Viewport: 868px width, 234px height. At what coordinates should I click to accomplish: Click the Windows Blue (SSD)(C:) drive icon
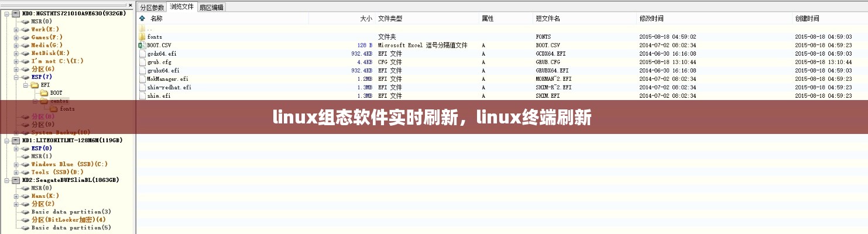(x=25, y=164)
